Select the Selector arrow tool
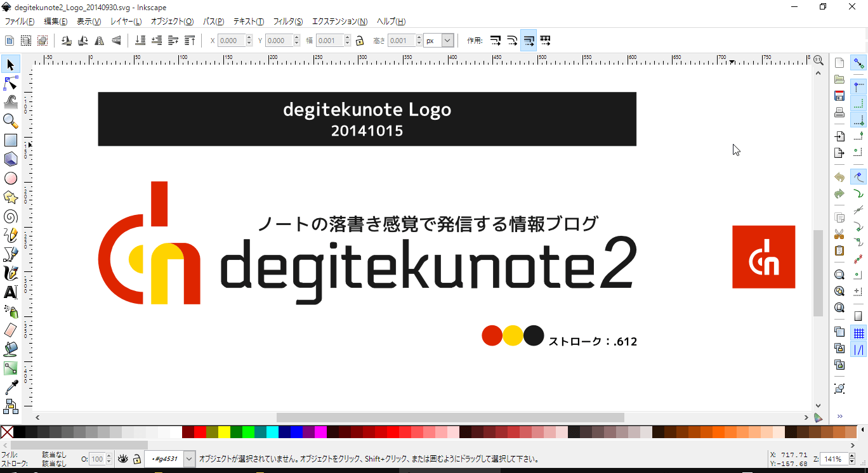Image resolution: width=868 pixels, height=473 pixels. 11,64
